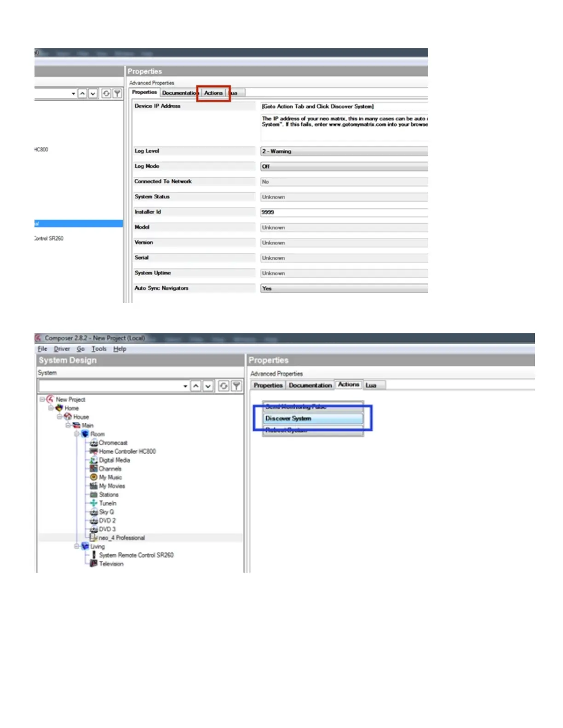Select the Channels icon in tree

(x=94, y=469)
